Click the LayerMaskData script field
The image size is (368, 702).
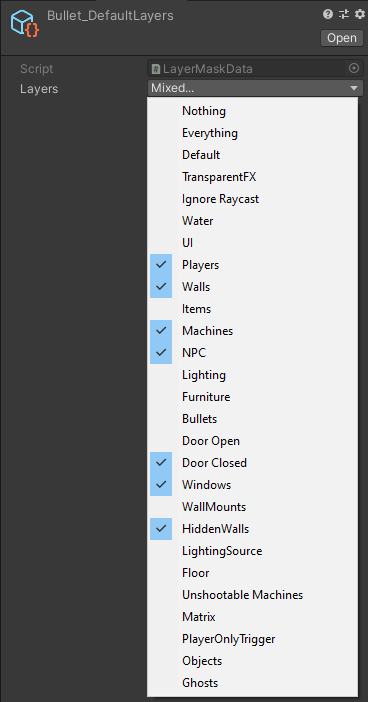click(255, 68)
